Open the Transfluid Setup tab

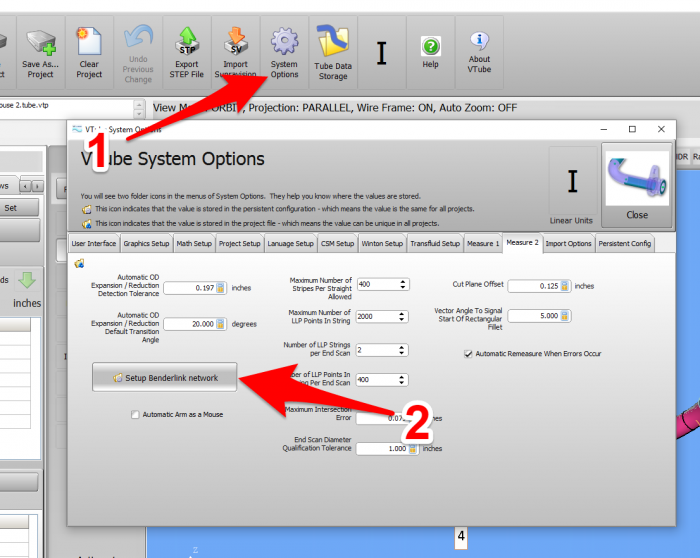435,244
